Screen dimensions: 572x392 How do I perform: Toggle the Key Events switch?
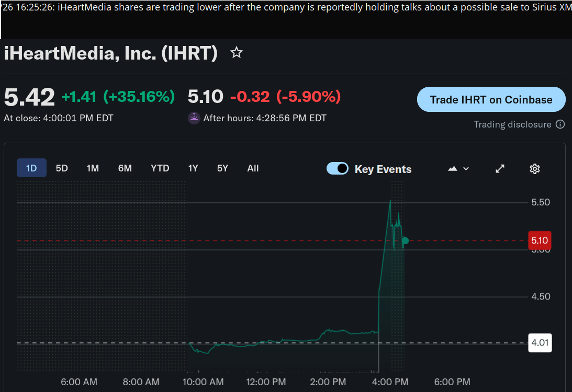pyautogui.click(x=338, y=168)
